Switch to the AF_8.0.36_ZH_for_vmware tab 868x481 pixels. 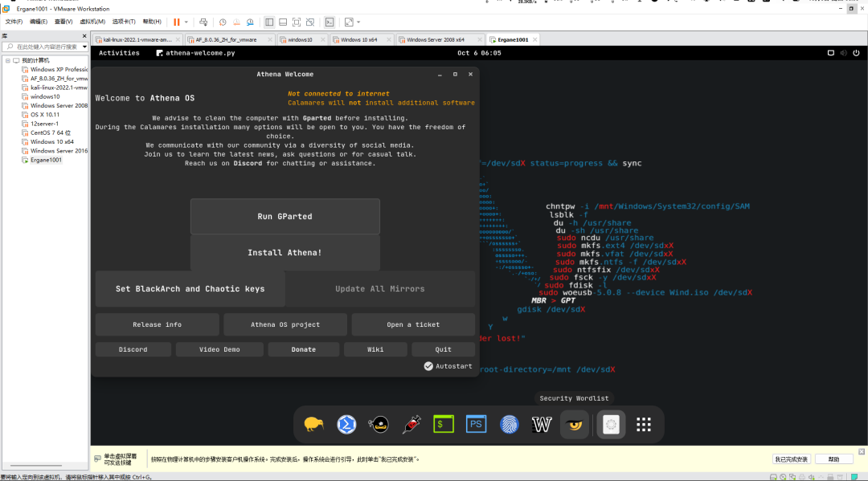coord(229,40)
